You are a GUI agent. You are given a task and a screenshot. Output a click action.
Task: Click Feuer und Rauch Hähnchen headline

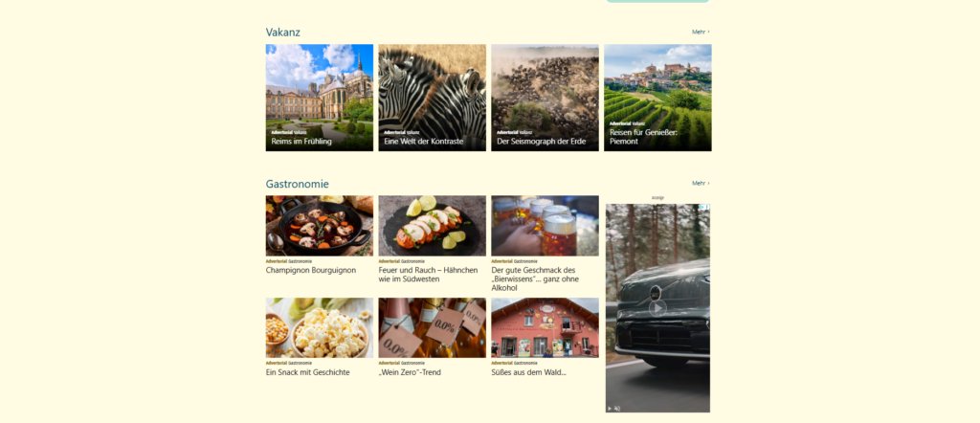(428, 275)
